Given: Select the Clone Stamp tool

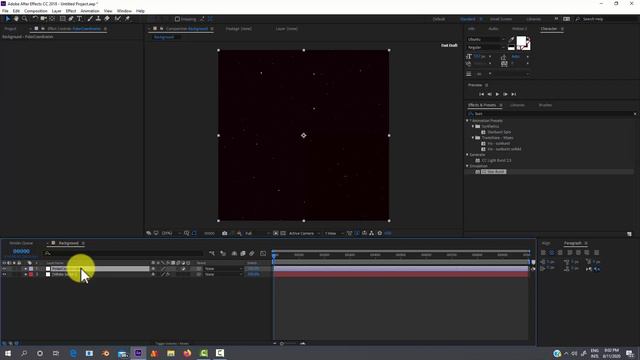Looking at the screenshot, I should (x=98, y=19).
